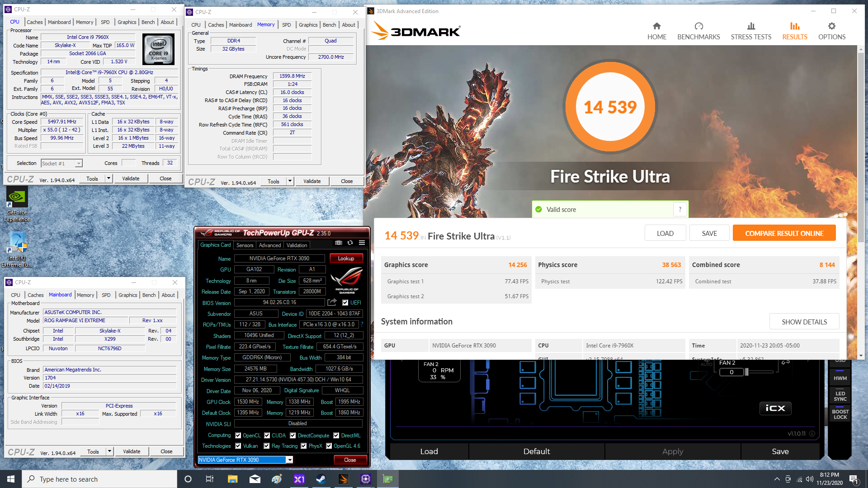
Task: Switch to Sensors tab in GPU-Z
Action: pos(245,245)
